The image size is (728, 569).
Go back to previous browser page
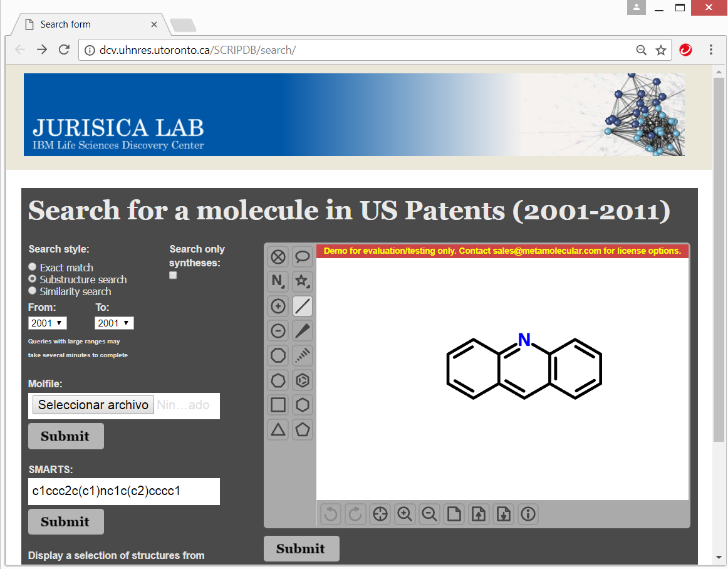[x=20, y=50]
